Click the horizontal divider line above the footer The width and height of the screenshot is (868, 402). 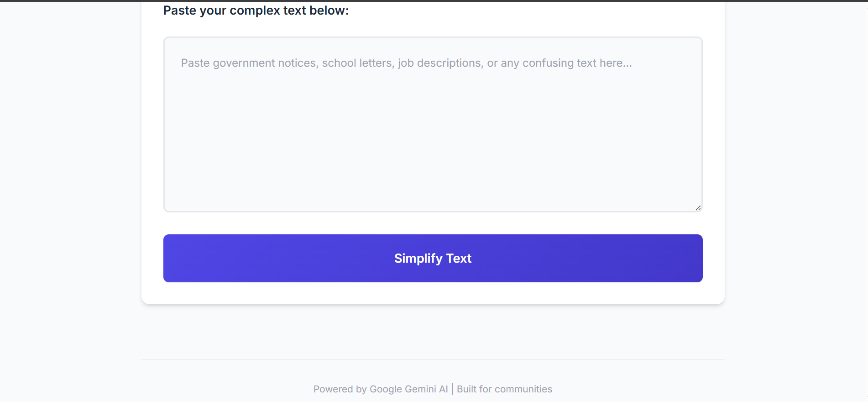pos(433,359)
